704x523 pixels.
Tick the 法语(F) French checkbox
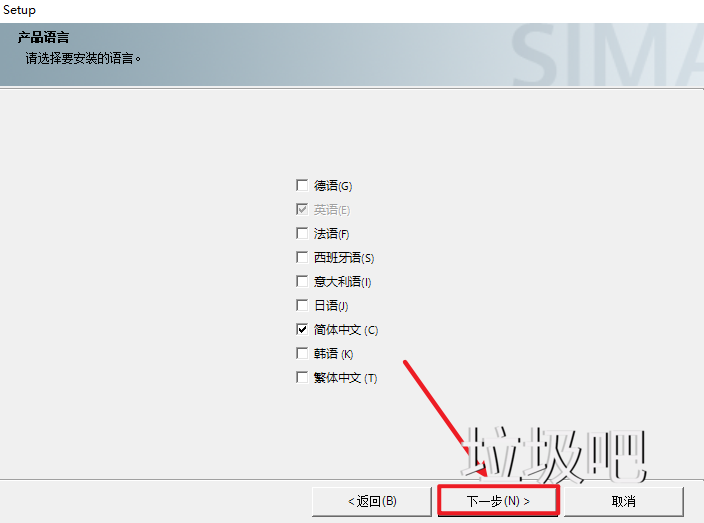pos(302,233)
